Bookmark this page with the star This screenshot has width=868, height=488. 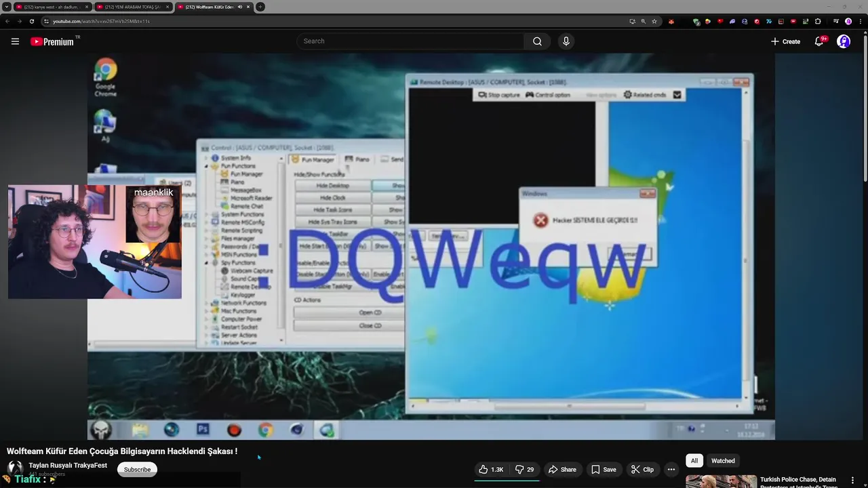pos(654,21)
